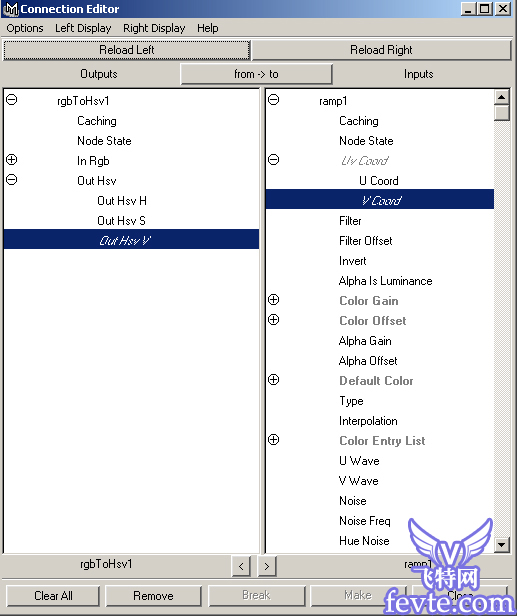Select Caching under rgbToHsv1
The width and height of the screenshot is (517, 616).
coord(97,121)
